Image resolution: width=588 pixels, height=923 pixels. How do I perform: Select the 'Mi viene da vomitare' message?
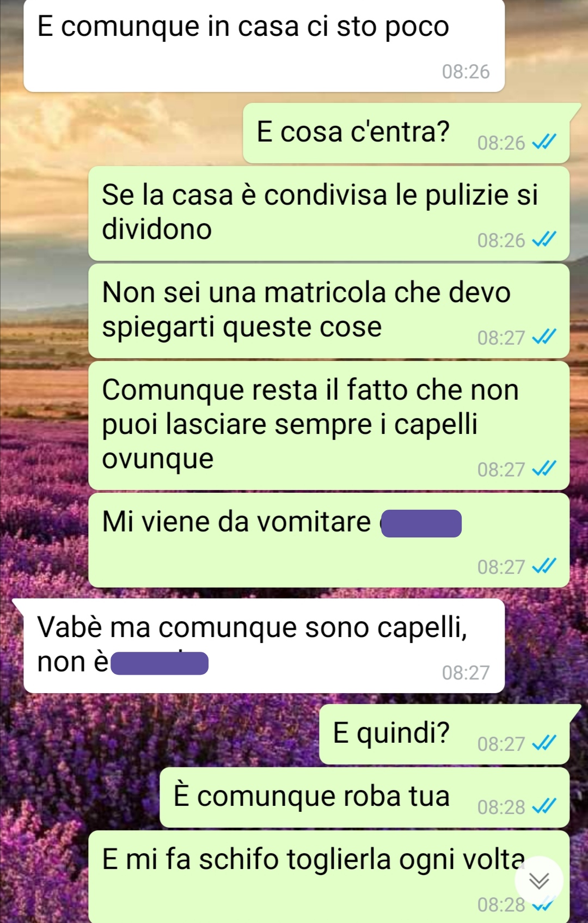click(x=329, y=540)
